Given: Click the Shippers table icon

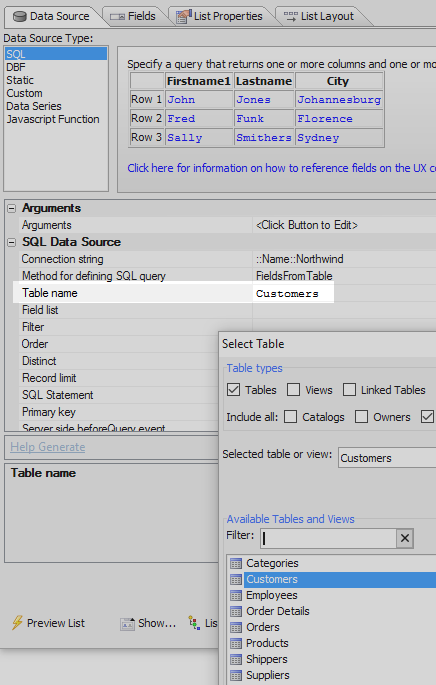Looking at the screenshot, I should [x=236, y=659].
